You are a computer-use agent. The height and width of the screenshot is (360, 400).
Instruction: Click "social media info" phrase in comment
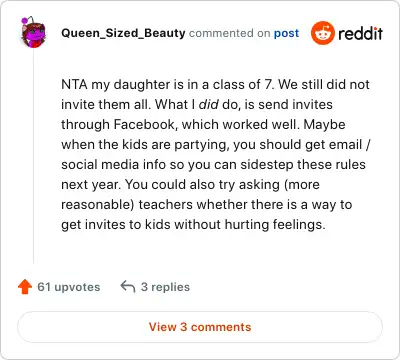[x=113, y=164]
